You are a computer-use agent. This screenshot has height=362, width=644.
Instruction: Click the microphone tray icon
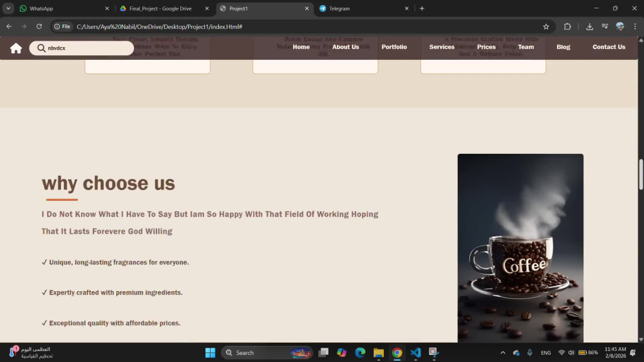(530, 352)
